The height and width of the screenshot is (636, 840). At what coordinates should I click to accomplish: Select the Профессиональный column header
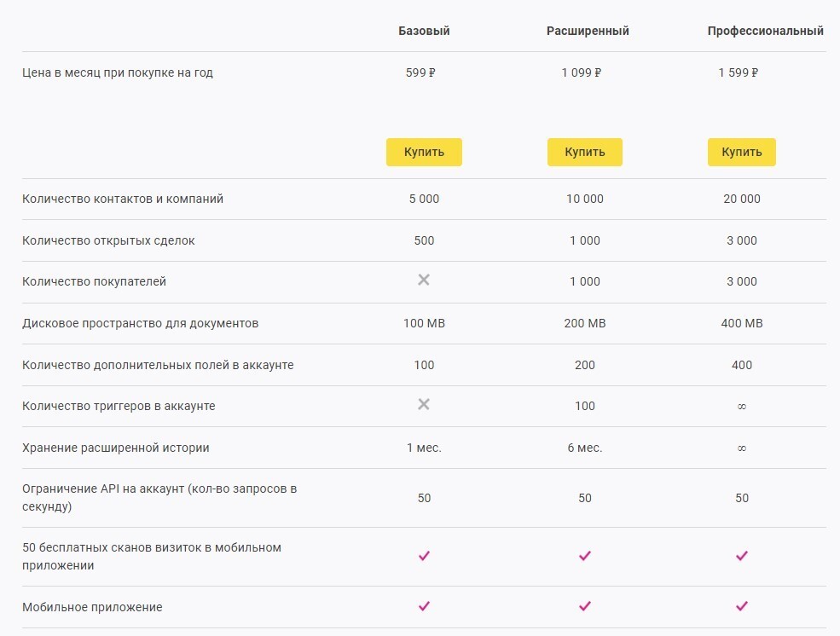[765, 30]
